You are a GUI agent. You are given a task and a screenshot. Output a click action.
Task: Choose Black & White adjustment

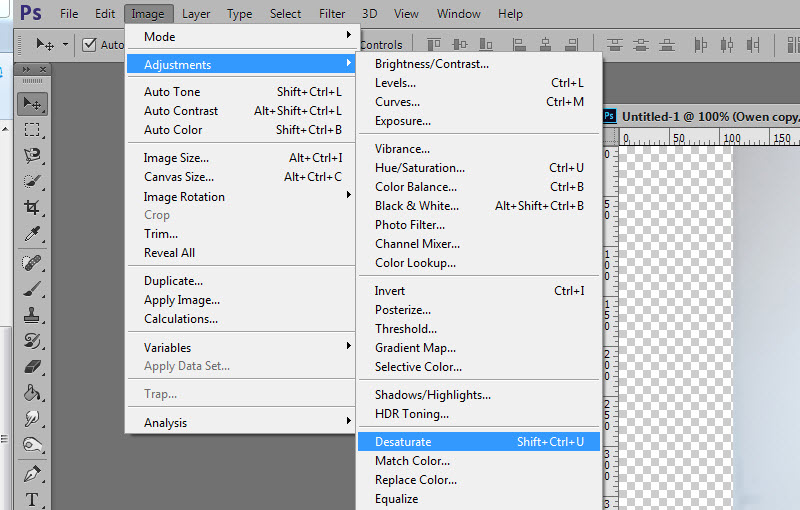[x=479, y=206]
